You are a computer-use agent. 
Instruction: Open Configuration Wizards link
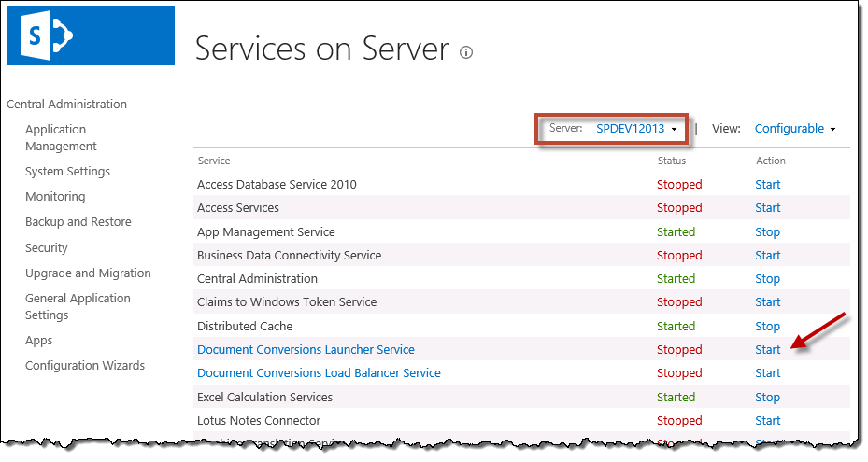click(85, 366)
